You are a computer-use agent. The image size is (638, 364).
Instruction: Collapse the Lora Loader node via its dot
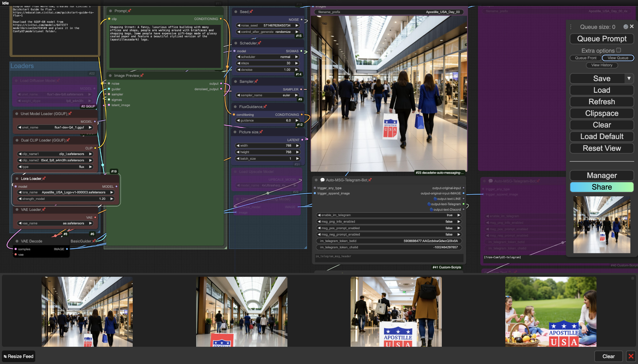(17, 178)
